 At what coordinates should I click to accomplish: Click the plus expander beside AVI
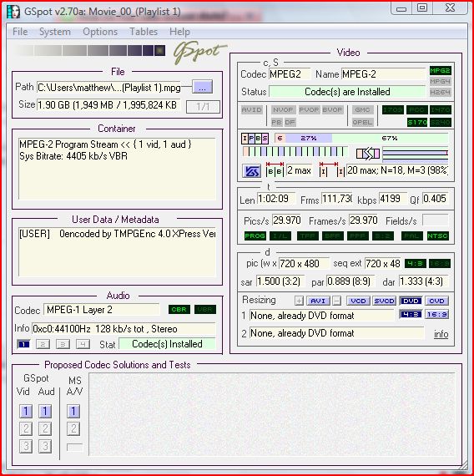pos(299,301)
